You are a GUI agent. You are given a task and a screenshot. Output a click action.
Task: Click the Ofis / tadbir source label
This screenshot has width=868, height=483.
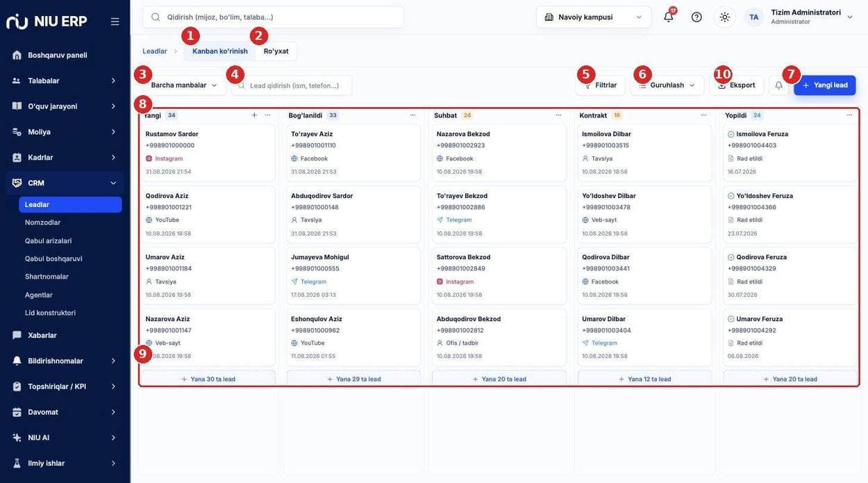coord(462,343)
